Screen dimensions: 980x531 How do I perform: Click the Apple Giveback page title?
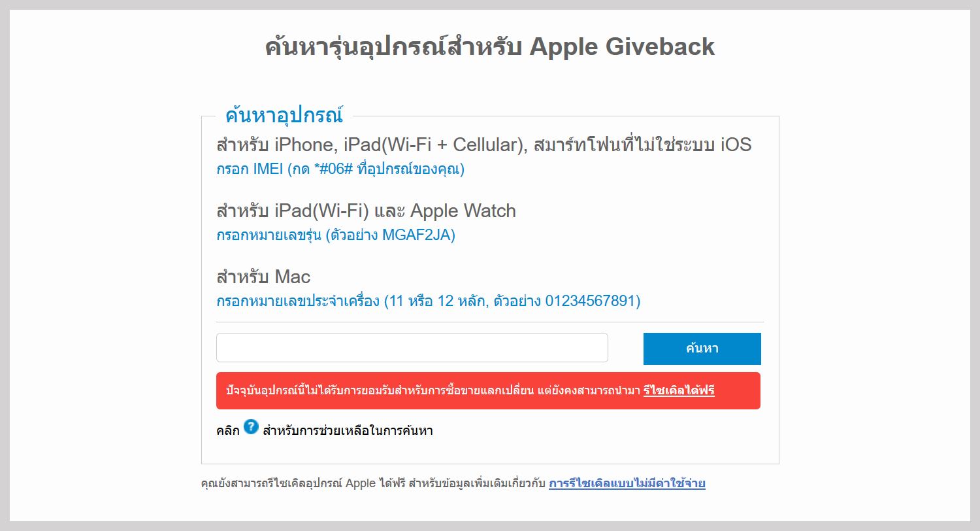point(490,47)
